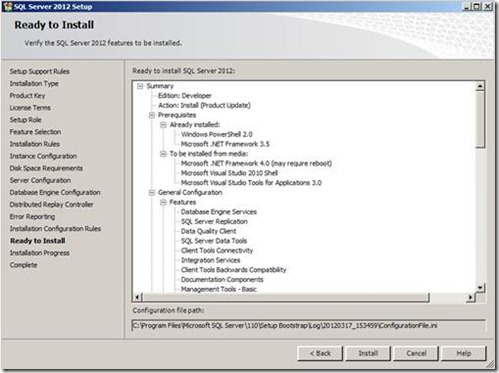
Task: Click the vertical scrollbar up arrow
Action: [480, 86]
